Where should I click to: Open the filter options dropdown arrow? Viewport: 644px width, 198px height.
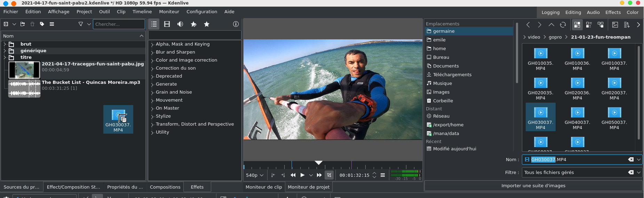pos(89,24)
